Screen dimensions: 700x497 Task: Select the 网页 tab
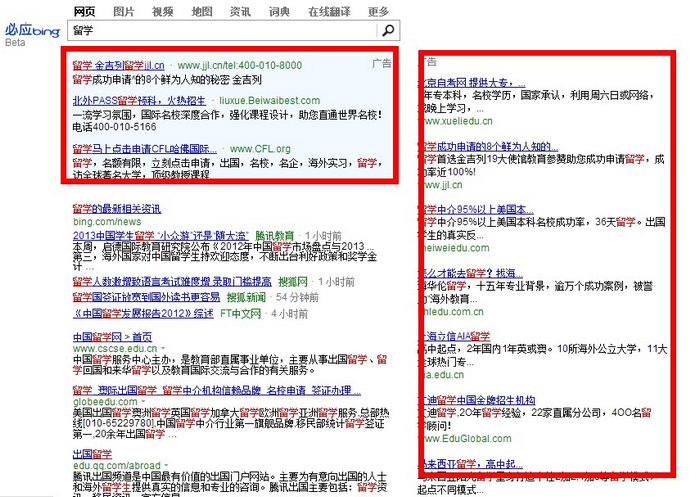point(84,12)
